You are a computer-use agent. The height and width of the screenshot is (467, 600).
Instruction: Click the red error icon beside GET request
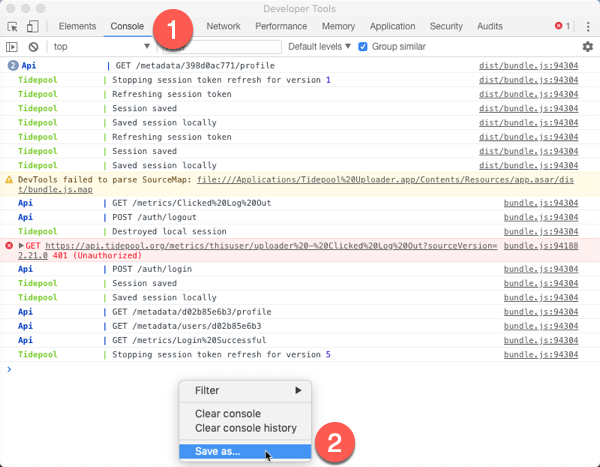(x=9, y=245)
